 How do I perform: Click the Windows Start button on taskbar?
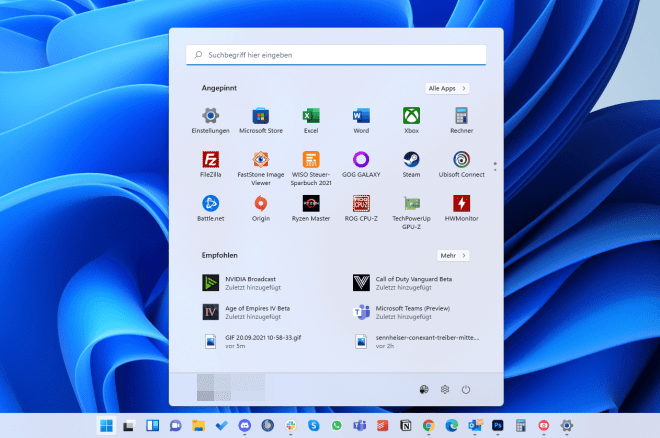(x=105, y=425)
